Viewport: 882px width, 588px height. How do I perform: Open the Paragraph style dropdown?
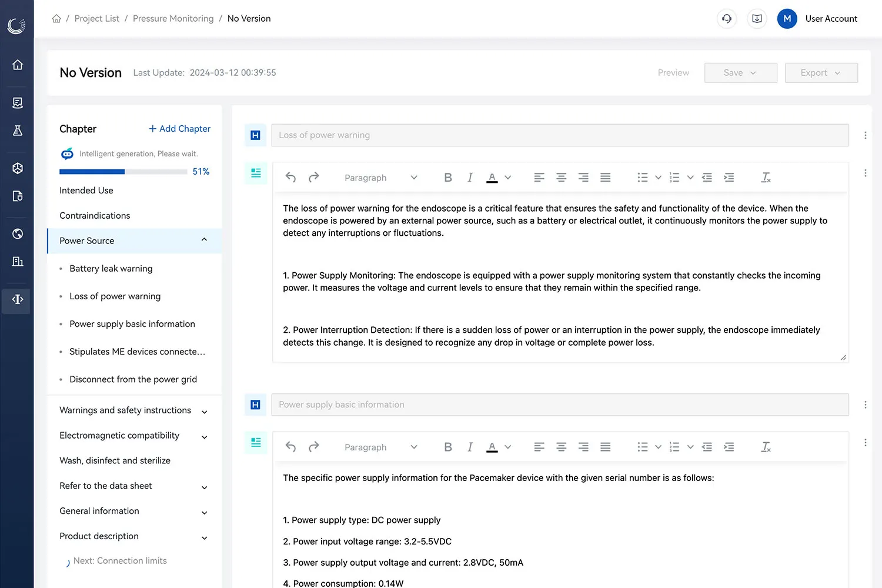point(380,177)
